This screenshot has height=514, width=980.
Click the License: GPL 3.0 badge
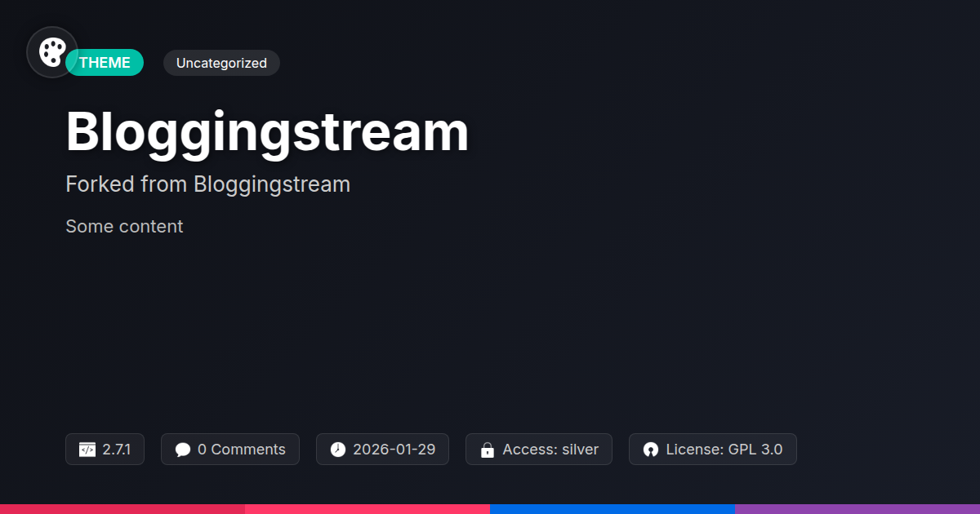click(x=712, y=450)
